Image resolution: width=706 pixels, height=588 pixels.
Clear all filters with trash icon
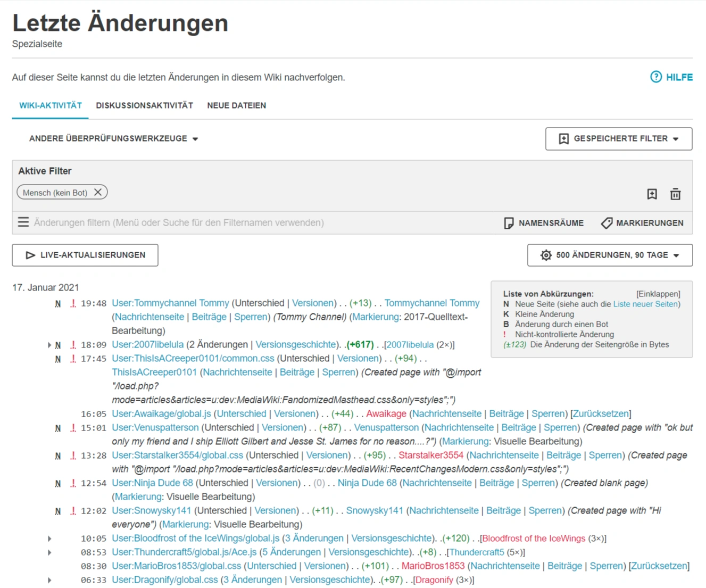(x=676, y=194)
